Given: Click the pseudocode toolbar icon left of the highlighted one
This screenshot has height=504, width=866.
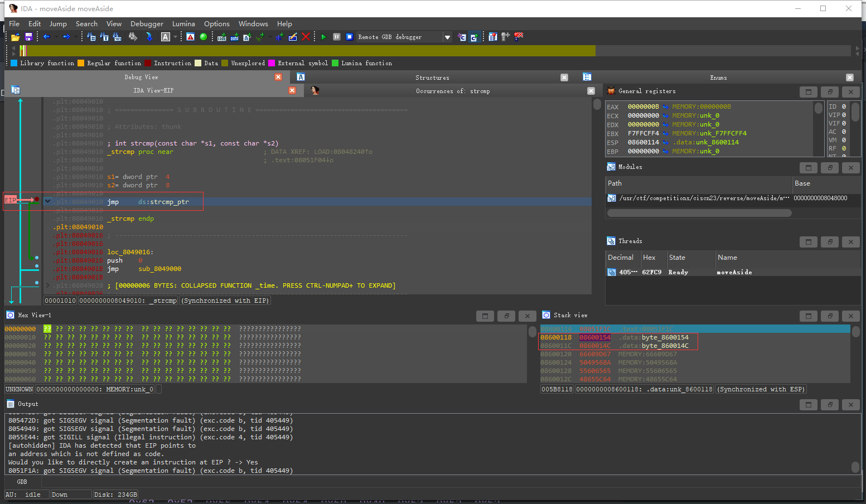Looking at the screenshot, I should click(x=462, y=37).
